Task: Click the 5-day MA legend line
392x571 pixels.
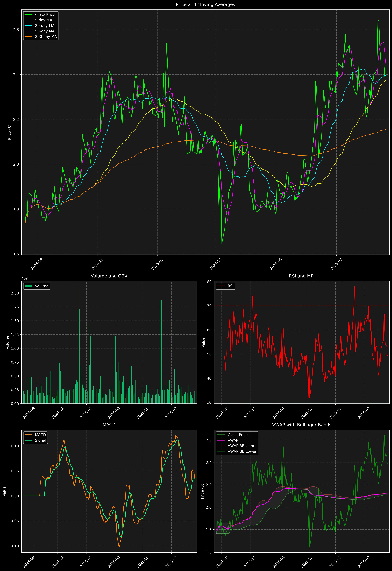Action: click(29, 20)
